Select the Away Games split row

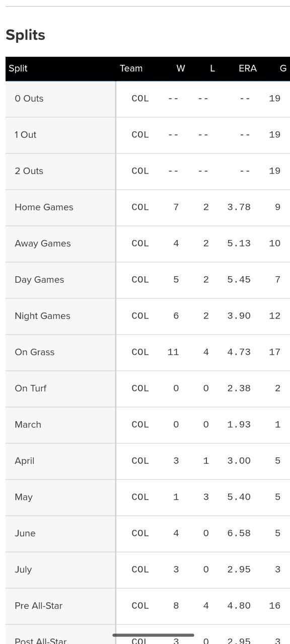pyautogui.click(x=148, y=244)
